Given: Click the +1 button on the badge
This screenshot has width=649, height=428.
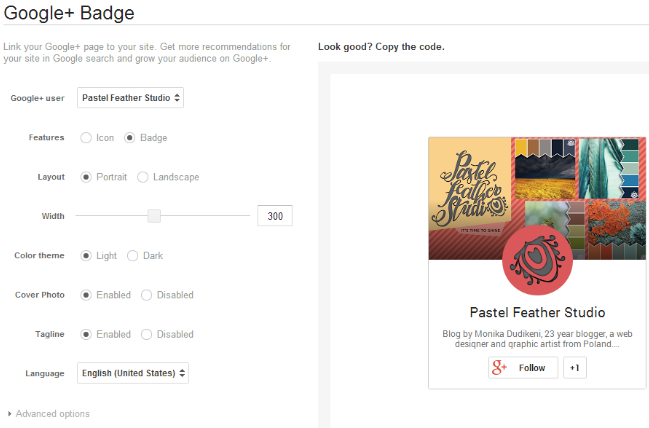Looking at the screenshot, I should 574,368.
